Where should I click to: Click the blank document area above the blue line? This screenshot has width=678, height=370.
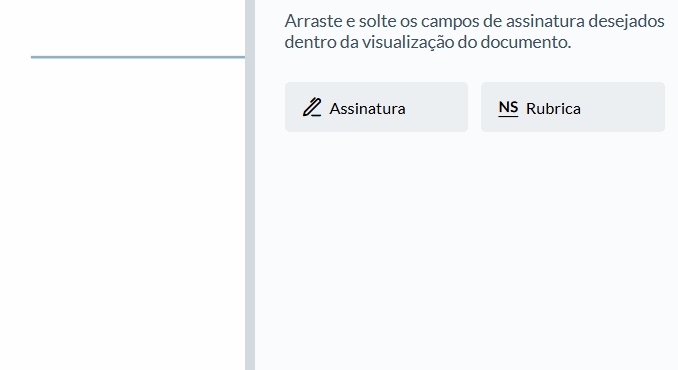(122, 27)
